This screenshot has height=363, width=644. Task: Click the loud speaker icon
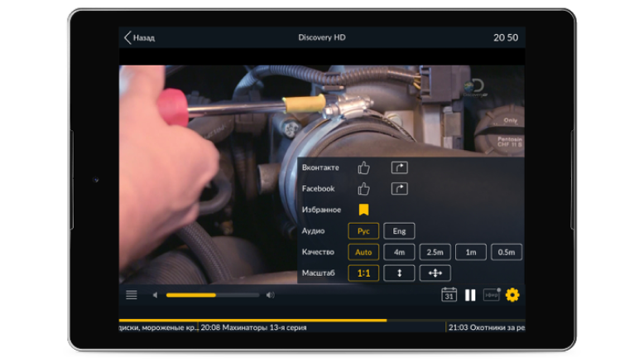click(270, 295)
